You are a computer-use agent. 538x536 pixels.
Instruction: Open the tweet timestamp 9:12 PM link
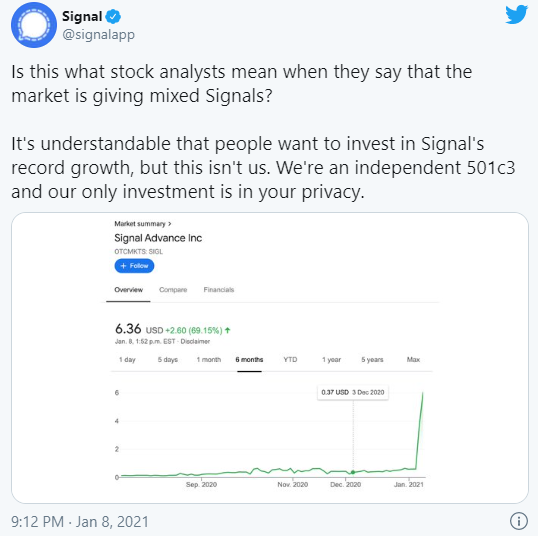(37, 522)
